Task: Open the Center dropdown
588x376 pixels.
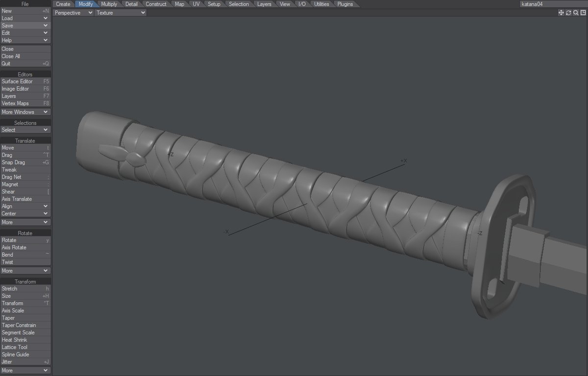Action: point(25,213)
